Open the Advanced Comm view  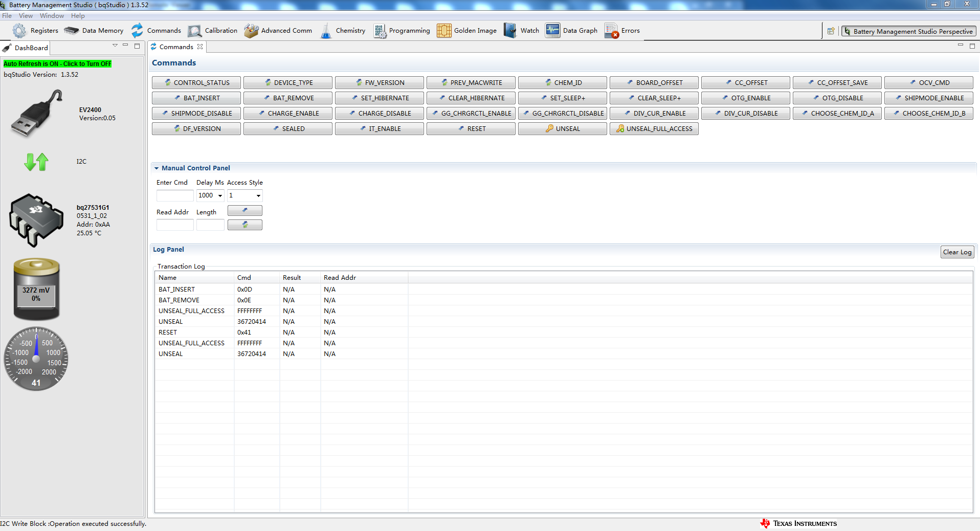pyautogui.click(x=278, y=31)
